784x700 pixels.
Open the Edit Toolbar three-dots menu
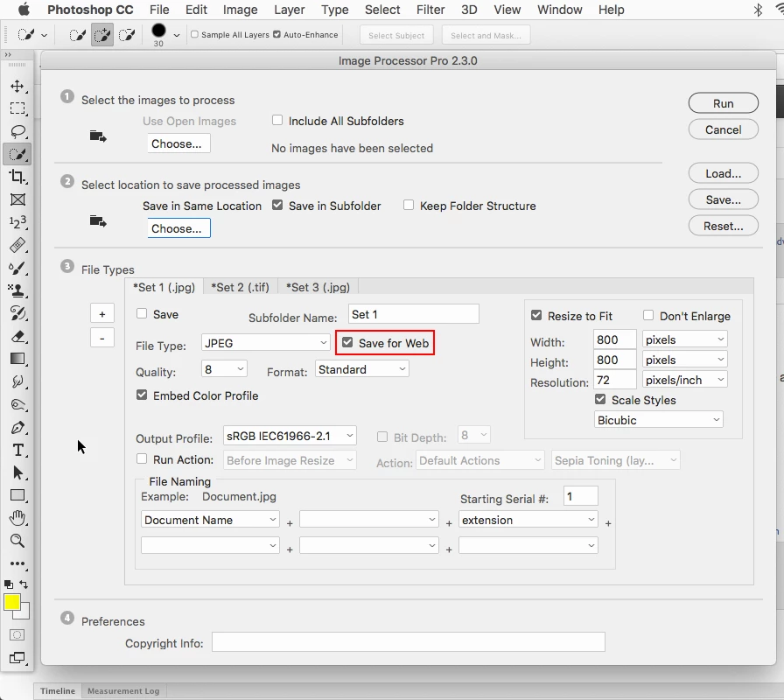[17, 563]
